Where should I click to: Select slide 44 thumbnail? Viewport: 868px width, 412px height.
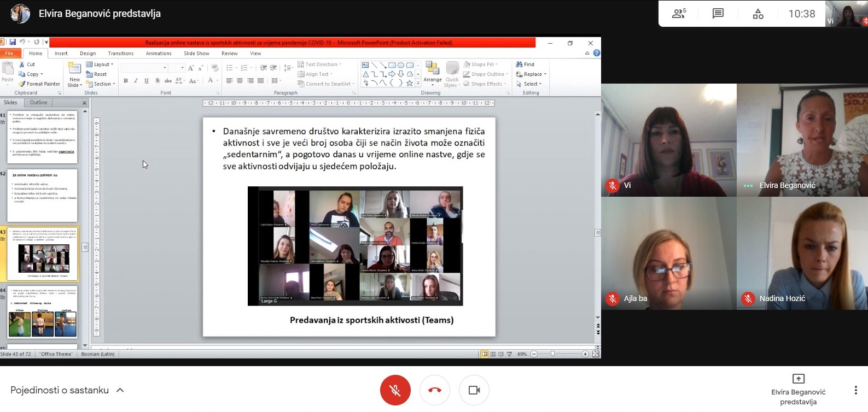click(42, 313)
